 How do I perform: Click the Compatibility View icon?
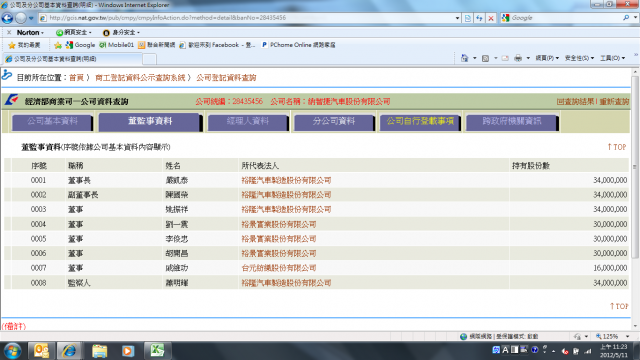[468, 18]
